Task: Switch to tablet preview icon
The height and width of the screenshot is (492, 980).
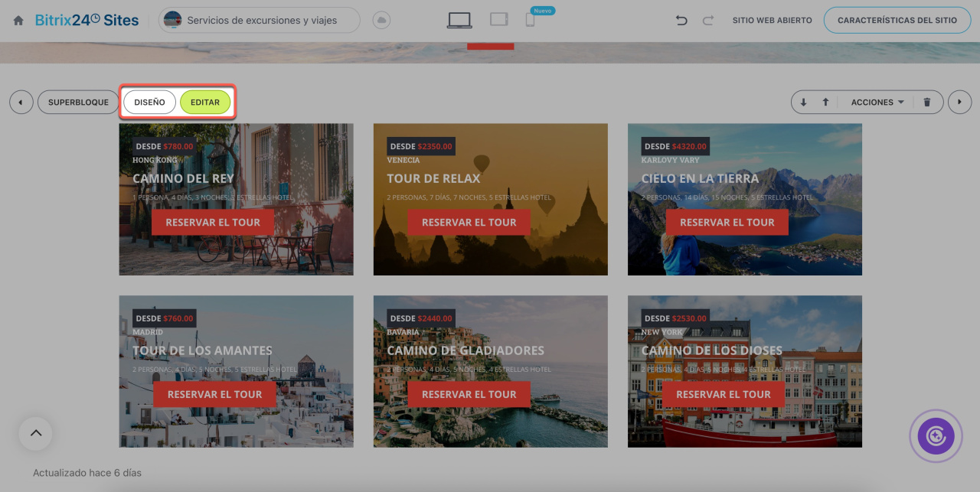Action: coord(499,20)
